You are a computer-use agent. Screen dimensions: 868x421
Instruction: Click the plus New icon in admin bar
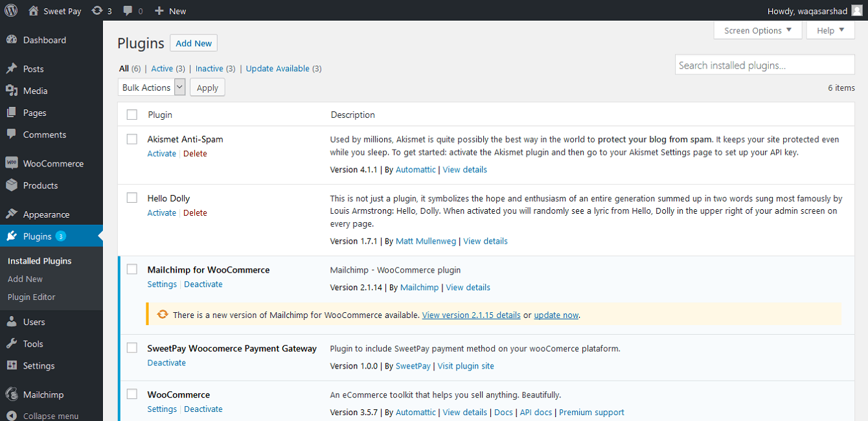pyautogui.click(x=159, y=10)
